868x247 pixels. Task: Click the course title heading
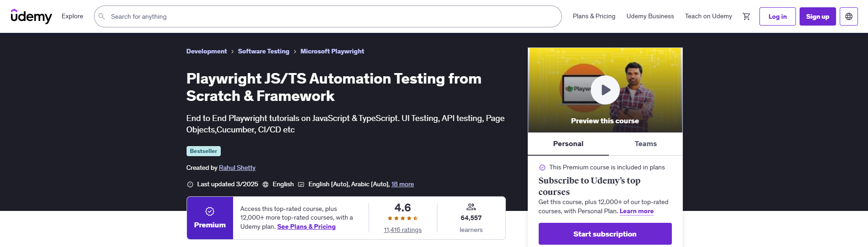(334, 87)
